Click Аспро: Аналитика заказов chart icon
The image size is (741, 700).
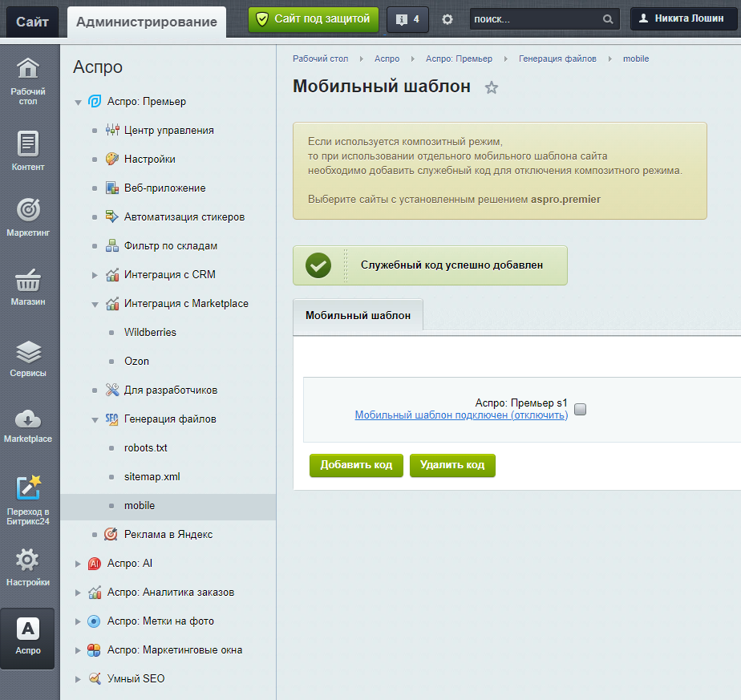pyautogui.click(x=95, y=593)
